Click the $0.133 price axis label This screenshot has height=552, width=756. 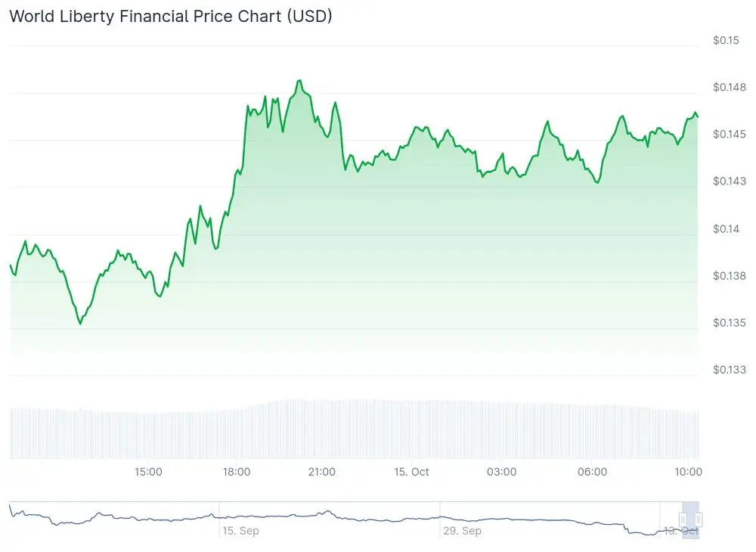(729, 370)
